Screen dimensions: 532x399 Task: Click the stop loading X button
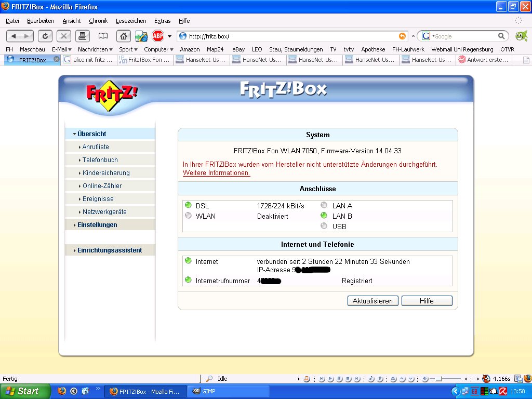(64, 36)
